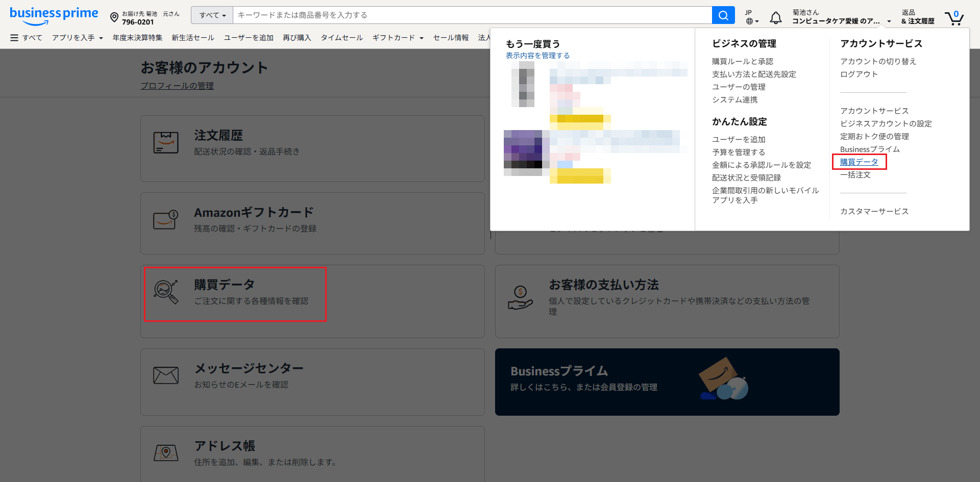Open the hamburger すべて menu

coord(26,38)
